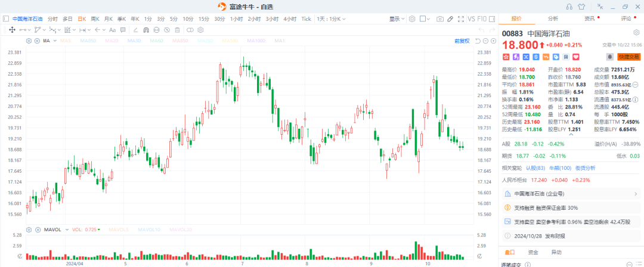
Task: Toggle continuous drawing lock icon
Action: pyautogui.click(x=156, y=30)
